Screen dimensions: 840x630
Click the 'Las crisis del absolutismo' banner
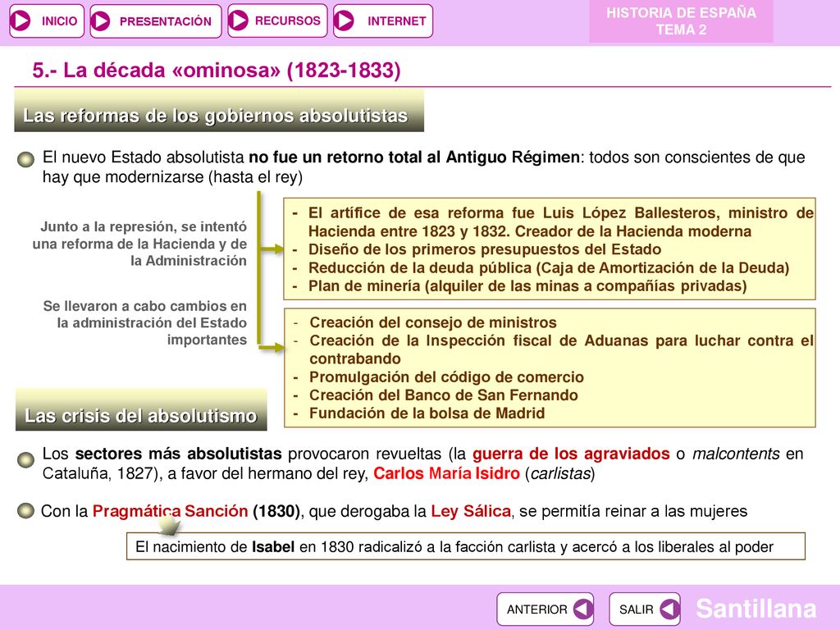click(x=141, y=410)
